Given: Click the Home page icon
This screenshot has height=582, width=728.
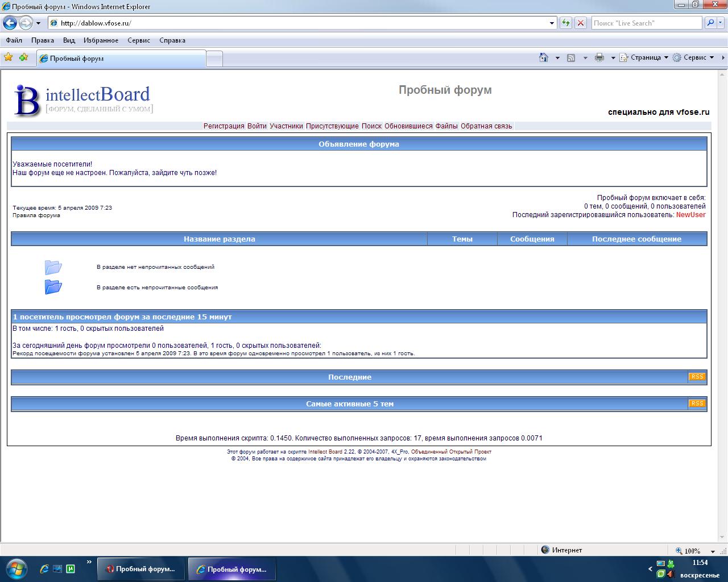Looking at the screenshot, I should coord(544,57).
